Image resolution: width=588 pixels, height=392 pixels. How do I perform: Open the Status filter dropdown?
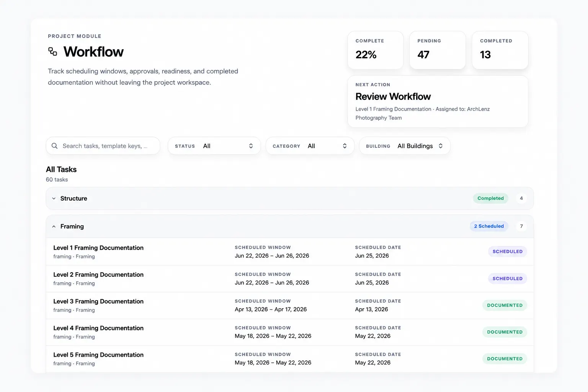214,146
